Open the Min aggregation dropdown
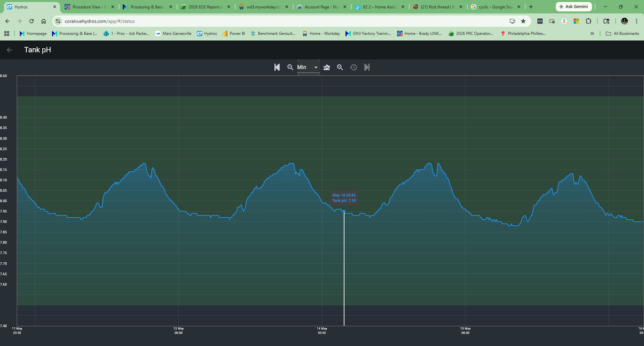The image size is (644, 346). click(309, 67)
